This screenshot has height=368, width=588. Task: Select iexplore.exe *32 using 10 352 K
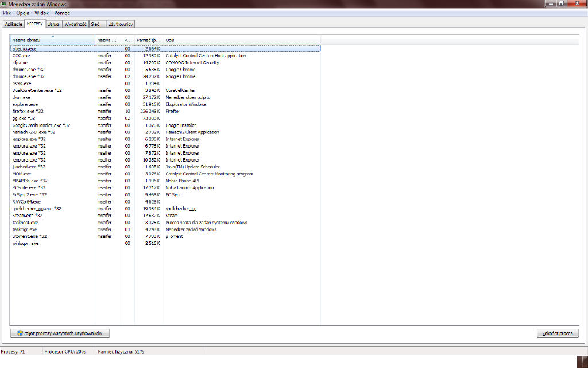point(165,160)
